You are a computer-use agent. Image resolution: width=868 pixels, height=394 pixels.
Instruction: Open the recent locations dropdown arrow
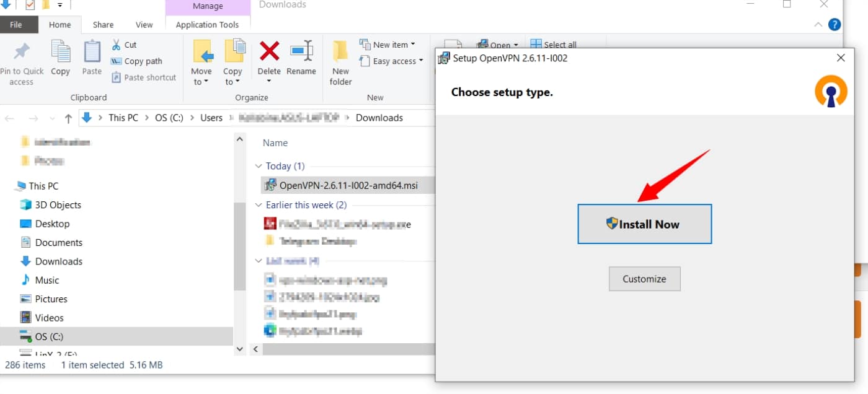[x=52, y=118]
